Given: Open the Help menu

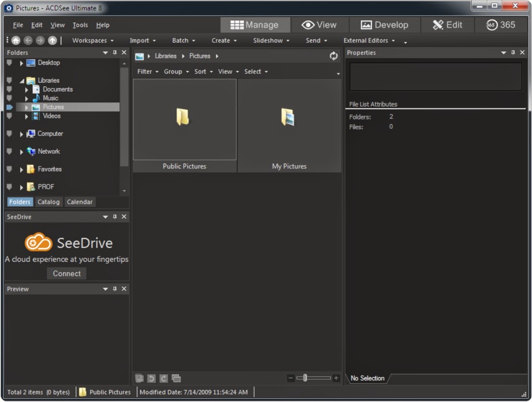Looking at the screenshot, I should pos(102,25).
